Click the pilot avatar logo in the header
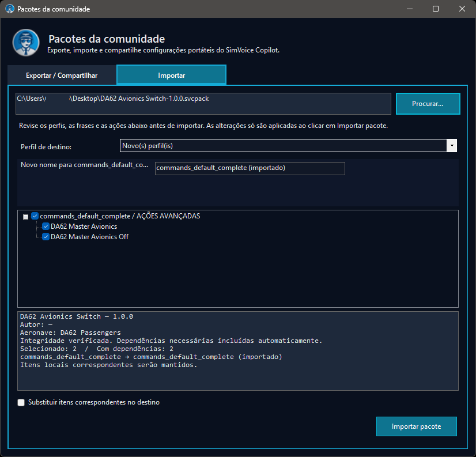 point(26,43)
